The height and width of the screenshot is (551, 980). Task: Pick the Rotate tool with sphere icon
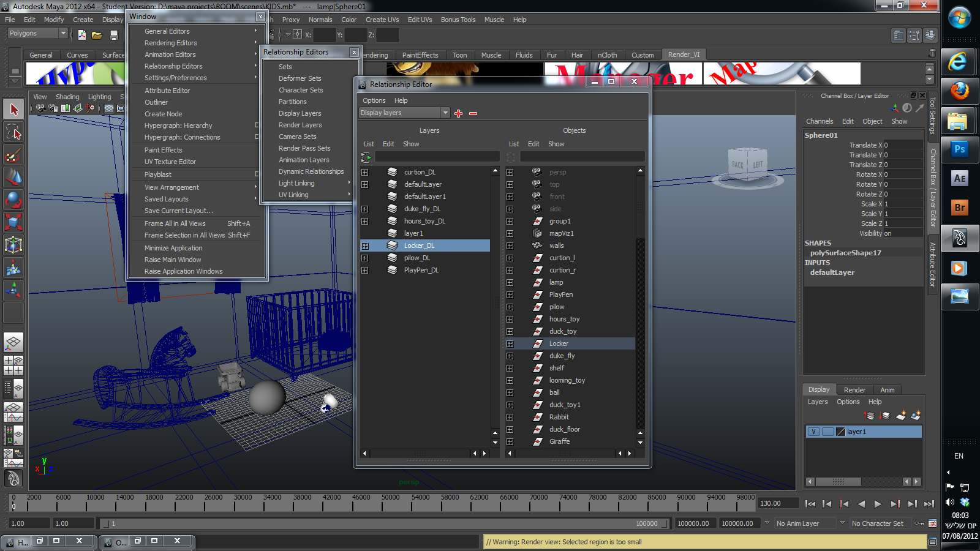click(x=13, y=200)
